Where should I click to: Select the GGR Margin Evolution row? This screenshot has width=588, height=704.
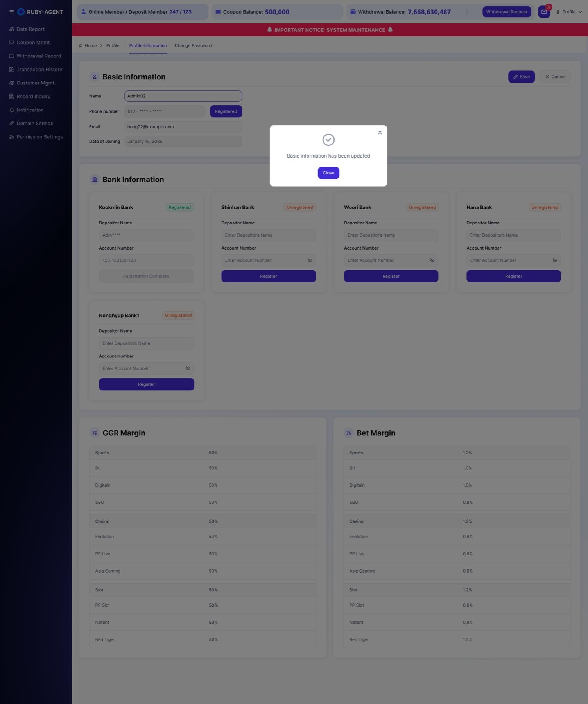pos(203,537)
